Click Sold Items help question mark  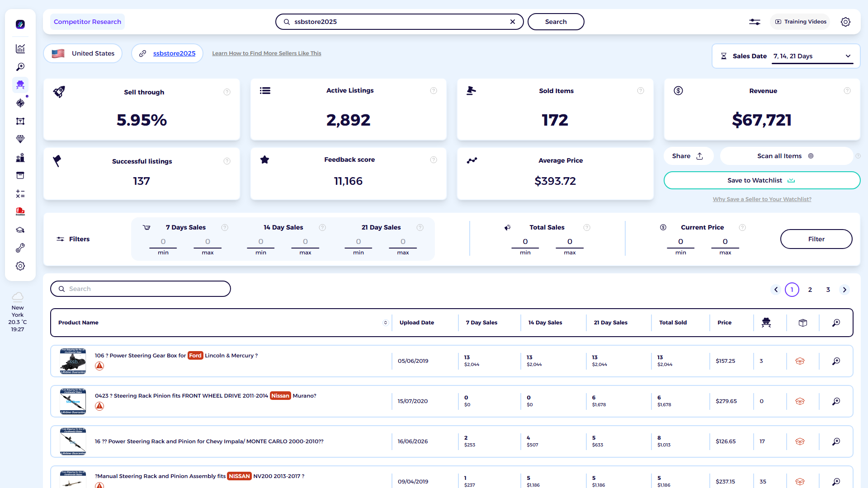[641, 91]
